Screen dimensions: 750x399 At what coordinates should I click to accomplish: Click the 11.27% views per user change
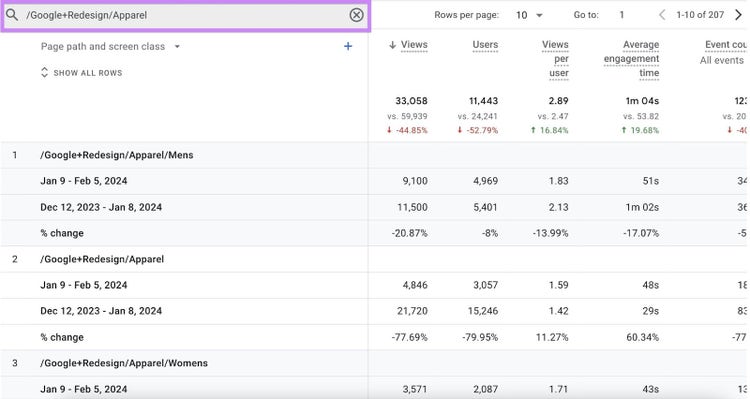(552, 337)
